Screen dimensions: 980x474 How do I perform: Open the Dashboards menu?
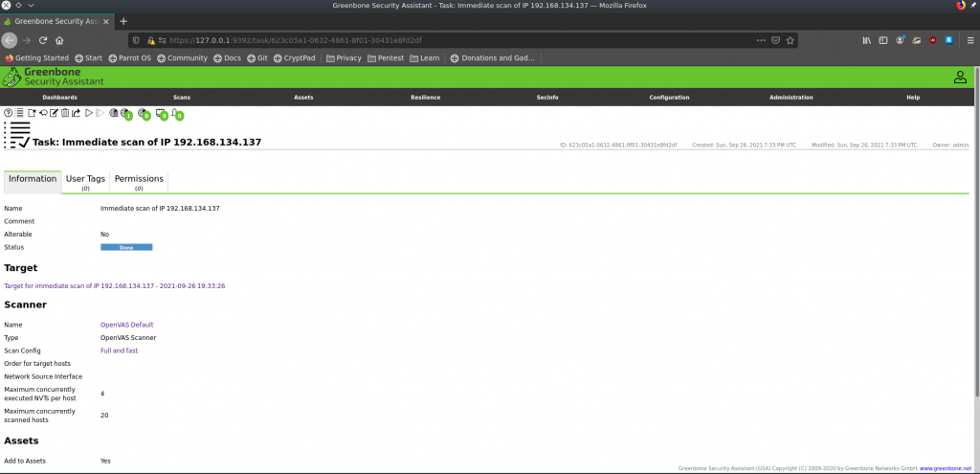coord(60,98)
